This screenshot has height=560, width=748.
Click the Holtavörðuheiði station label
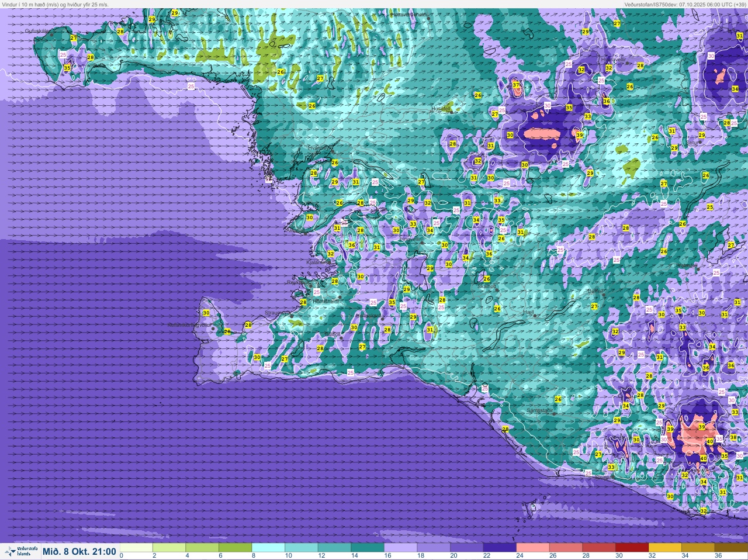(408, 14)
